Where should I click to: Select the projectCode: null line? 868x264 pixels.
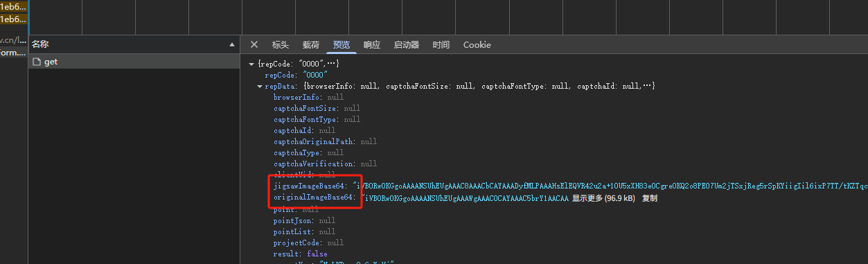[x=308, y=243]
